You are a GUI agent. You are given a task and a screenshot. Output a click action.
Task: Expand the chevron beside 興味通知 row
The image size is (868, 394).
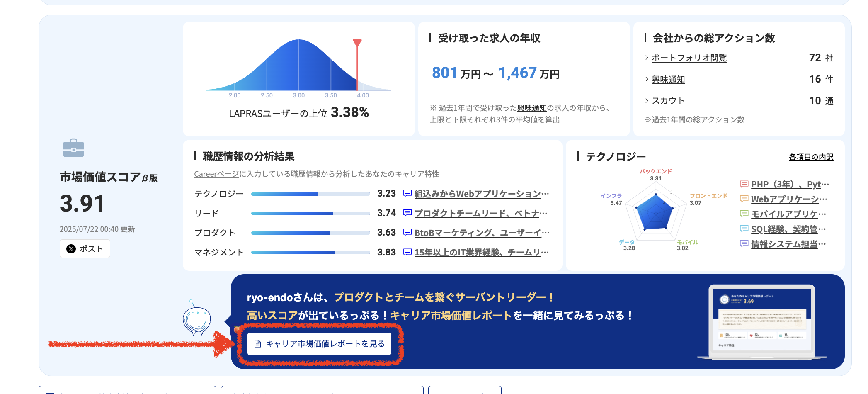pyautogui.click(x=647, y=79)
